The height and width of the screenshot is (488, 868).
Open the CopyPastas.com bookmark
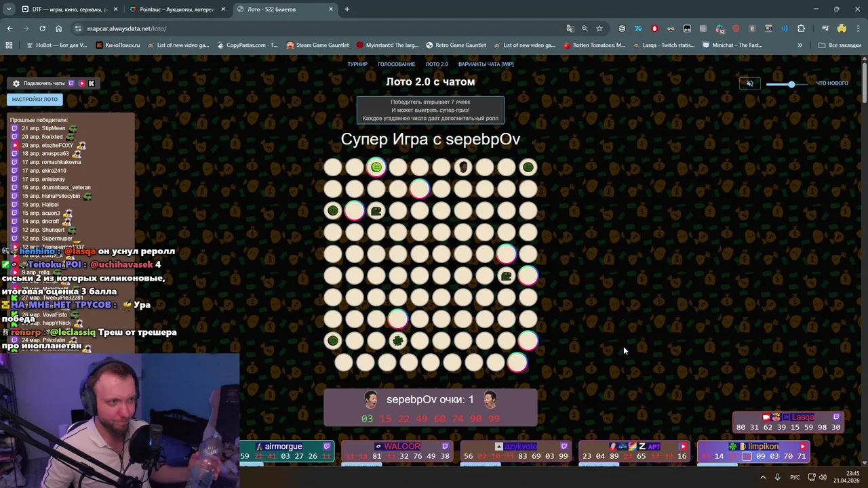click(247, 45)
